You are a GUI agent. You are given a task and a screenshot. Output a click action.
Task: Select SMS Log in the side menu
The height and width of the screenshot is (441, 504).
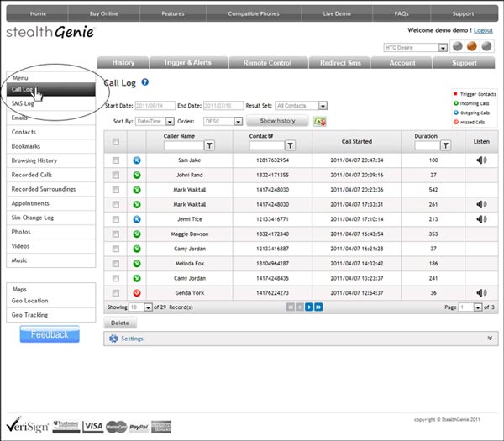coord(50,103)
